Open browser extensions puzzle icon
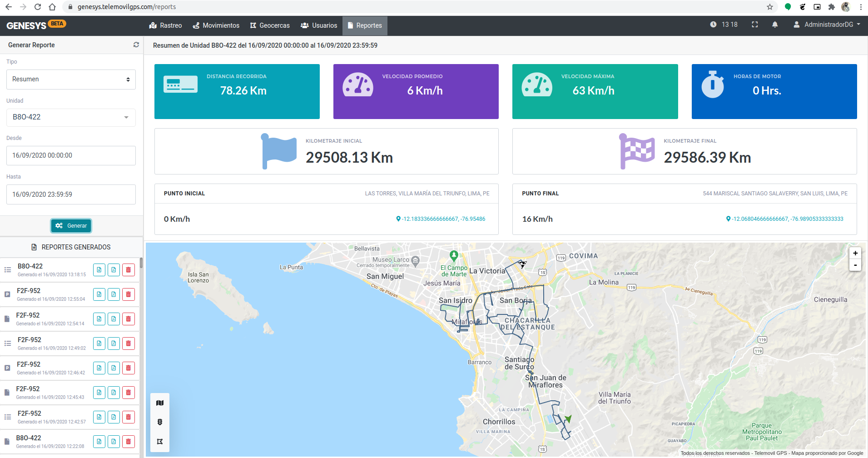 (831, 7)
